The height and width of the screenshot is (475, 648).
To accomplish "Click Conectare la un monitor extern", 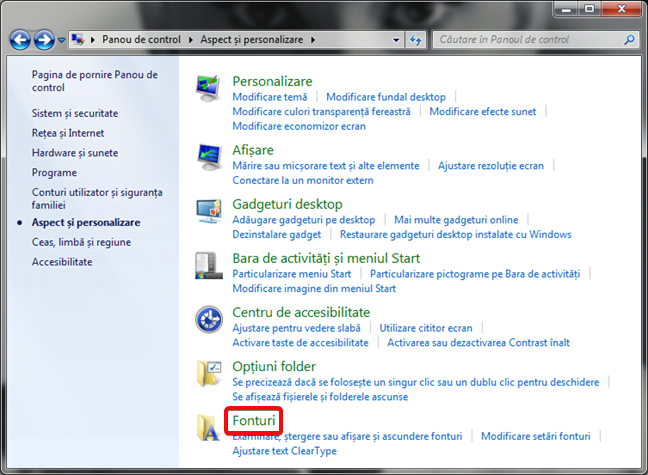I will coord(303,180).
